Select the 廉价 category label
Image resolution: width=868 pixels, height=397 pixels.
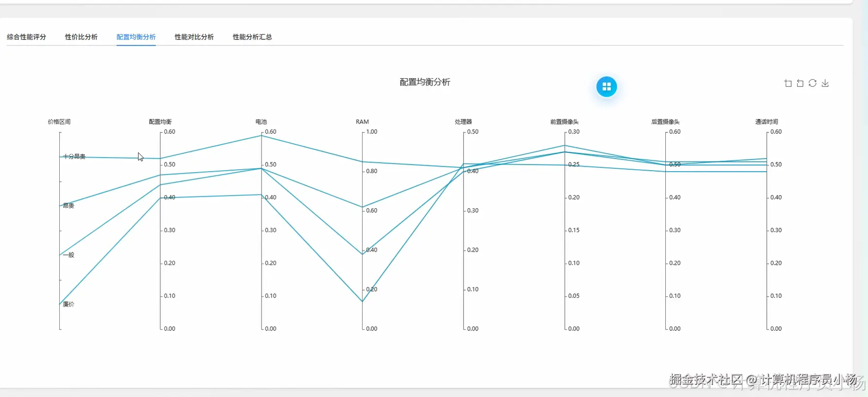(x=69, y=304)
